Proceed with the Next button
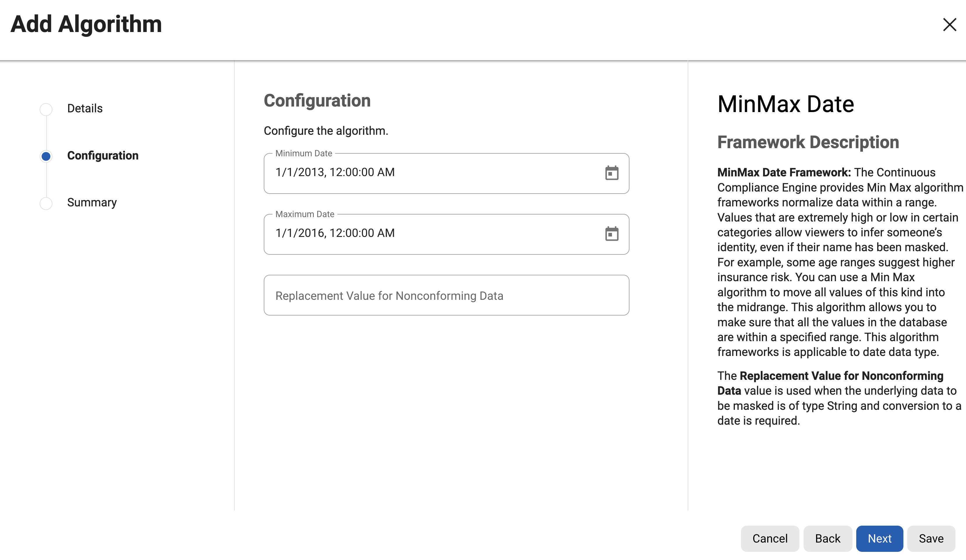 click(879, 538)
